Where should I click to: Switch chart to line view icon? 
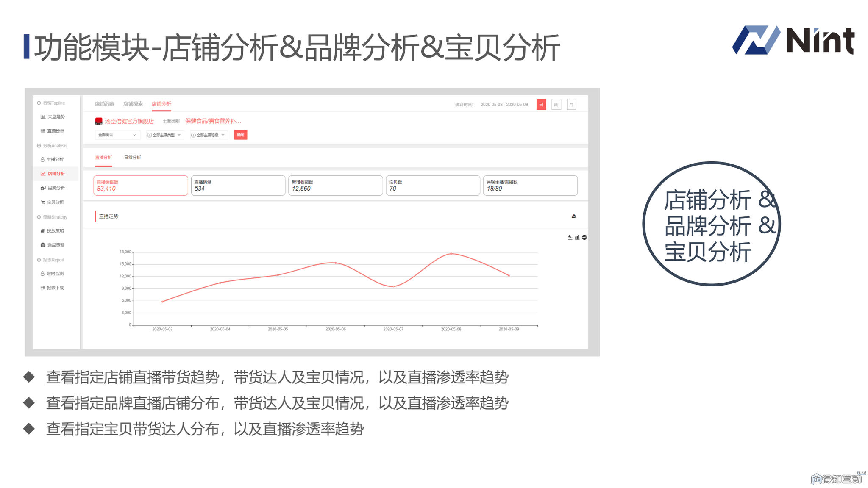(x=570, y=238)
